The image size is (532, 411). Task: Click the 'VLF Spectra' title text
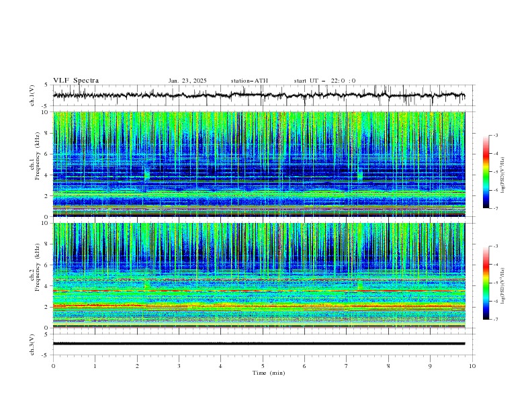[76, 81]
